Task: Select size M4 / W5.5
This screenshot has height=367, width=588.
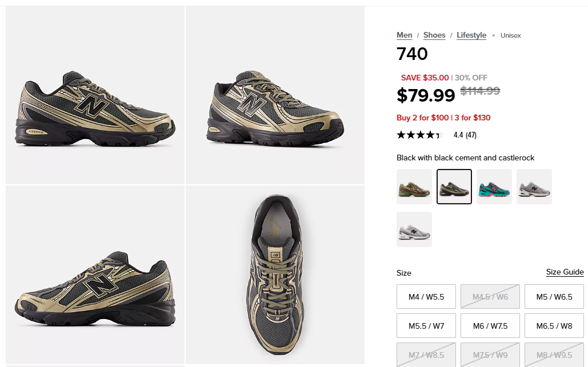Action: (426, 297)
